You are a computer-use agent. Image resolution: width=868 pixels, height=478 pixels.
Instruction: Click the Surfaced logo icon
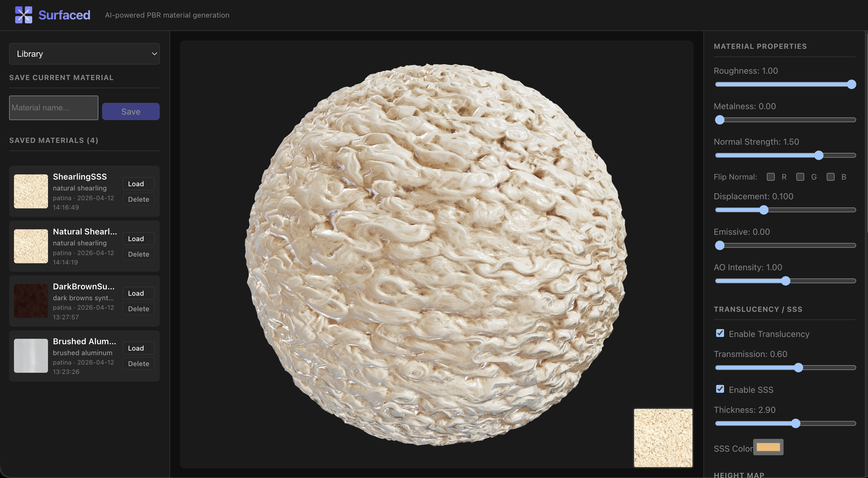(24, 15)
